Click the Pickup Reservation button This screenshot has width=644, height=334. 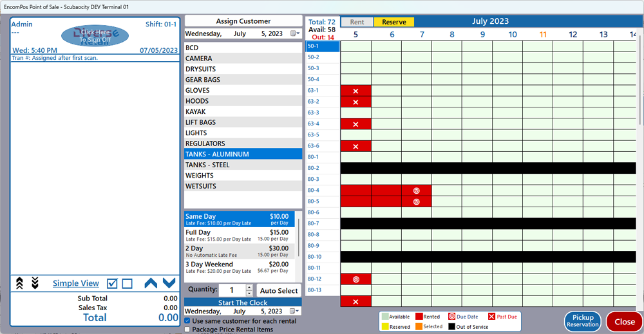pos(583,321)
